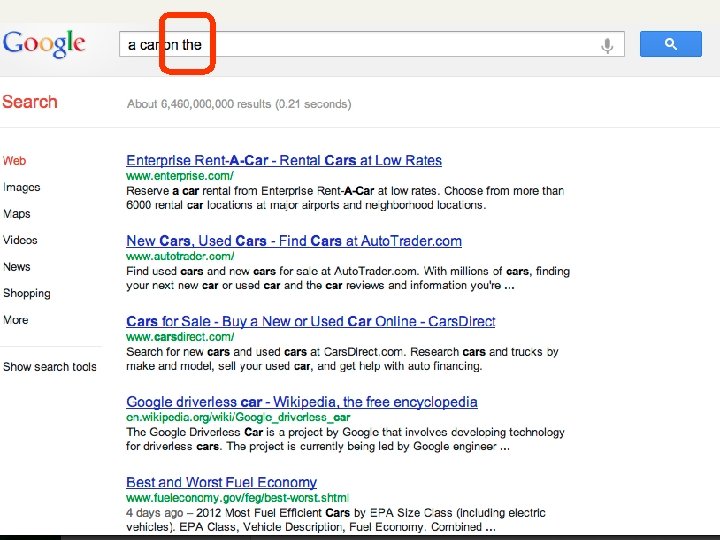The height and width of the screenshot is (540, 720).
Task: Open the Enterprise Rent-A-Car result title
Action: click(284, 160)
